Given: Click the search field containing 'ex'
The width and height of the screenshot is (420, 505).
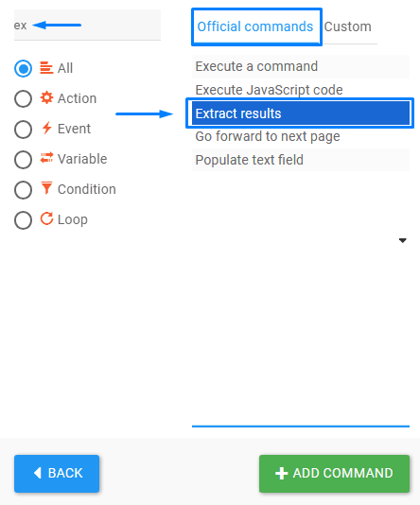Looking at the screenshot, I should click(87, 26).
